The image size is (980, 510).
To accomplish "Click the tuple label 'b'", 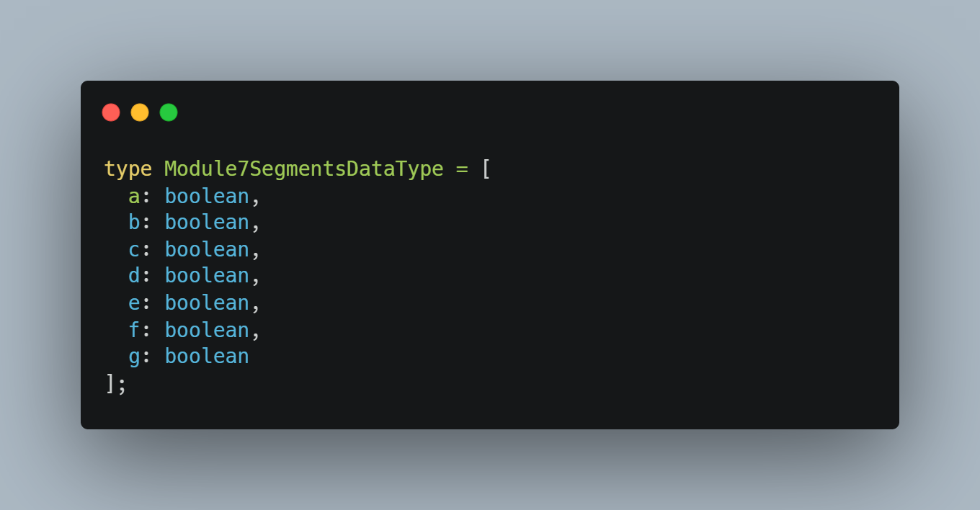I will point(134,223).
